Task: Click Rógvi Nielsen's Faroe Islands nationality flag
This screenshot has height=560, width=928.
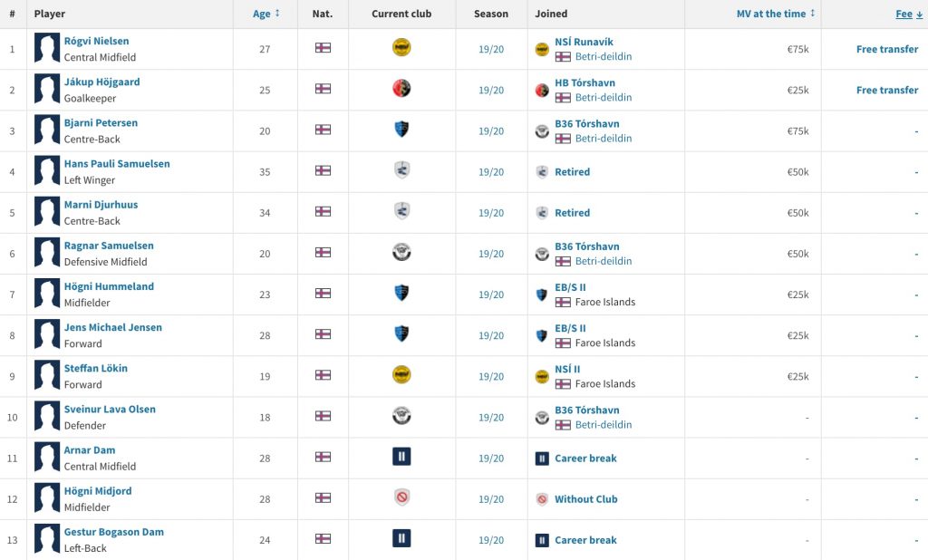Action: point(323,48)
